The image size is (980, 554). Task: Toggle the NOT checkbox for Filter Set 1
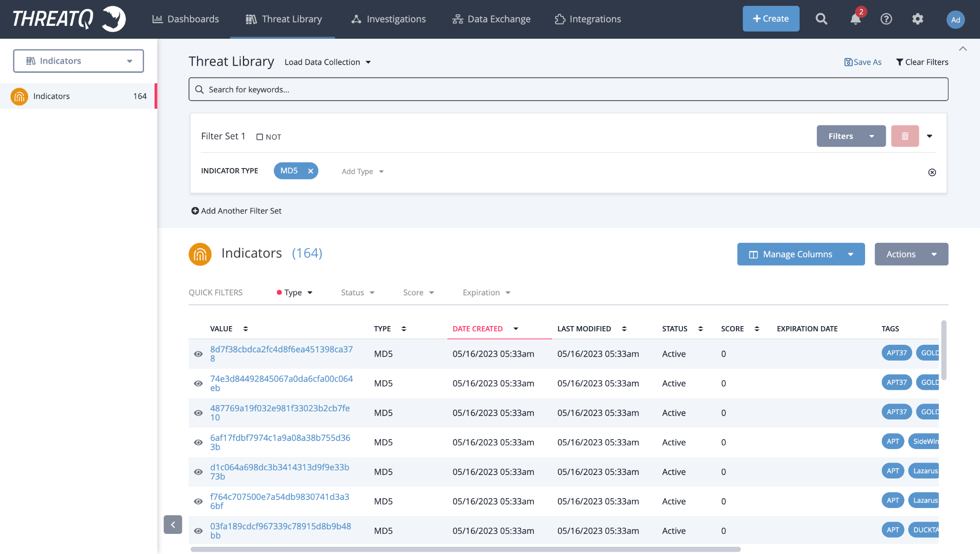[x=260, y=137]
